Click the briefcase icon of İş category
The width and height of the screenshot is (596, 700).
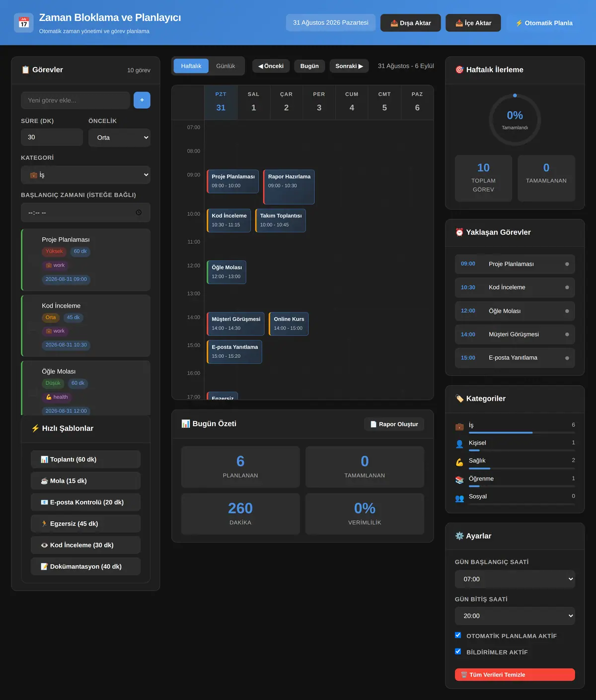pos(459,426)
